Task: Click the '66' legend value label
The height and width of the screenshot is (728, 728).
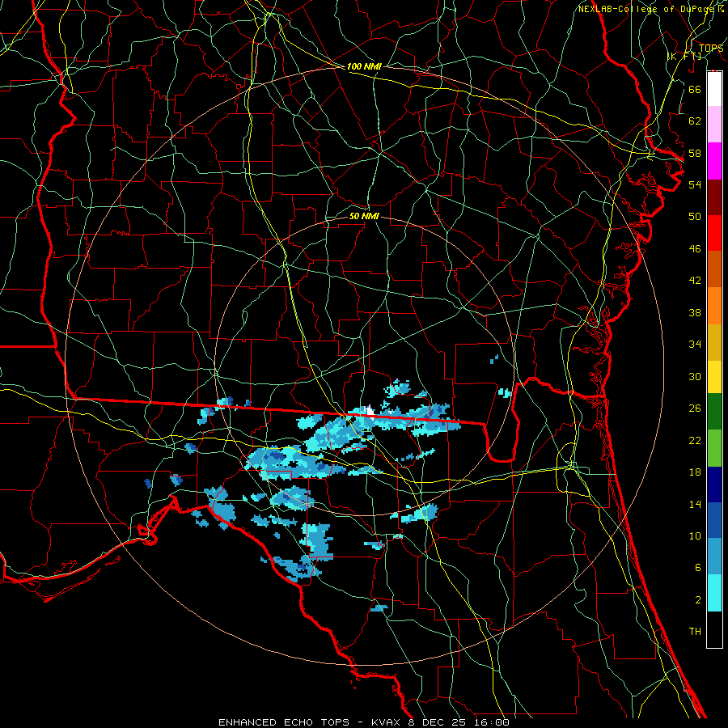Action: pyautogui.click(x=695, y=89)
